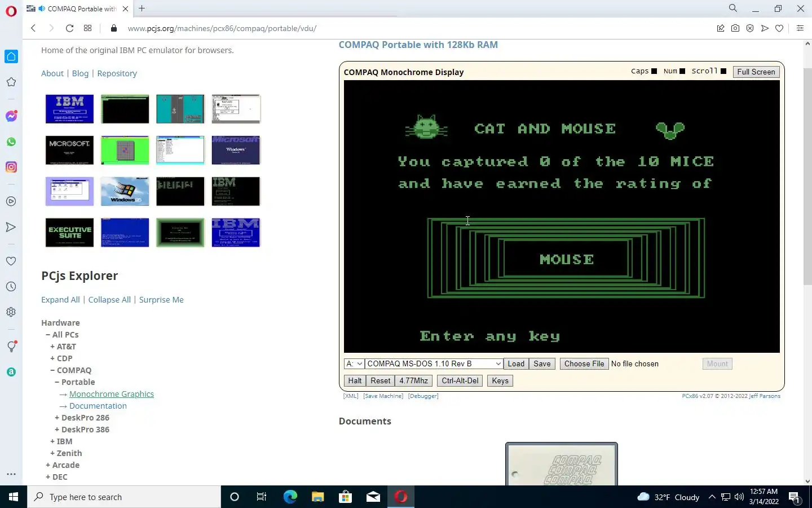The width and height of the screenshot is (812, 508).
Task: Expand DeskPro 286 node
Action: click(x=57, y=418)
